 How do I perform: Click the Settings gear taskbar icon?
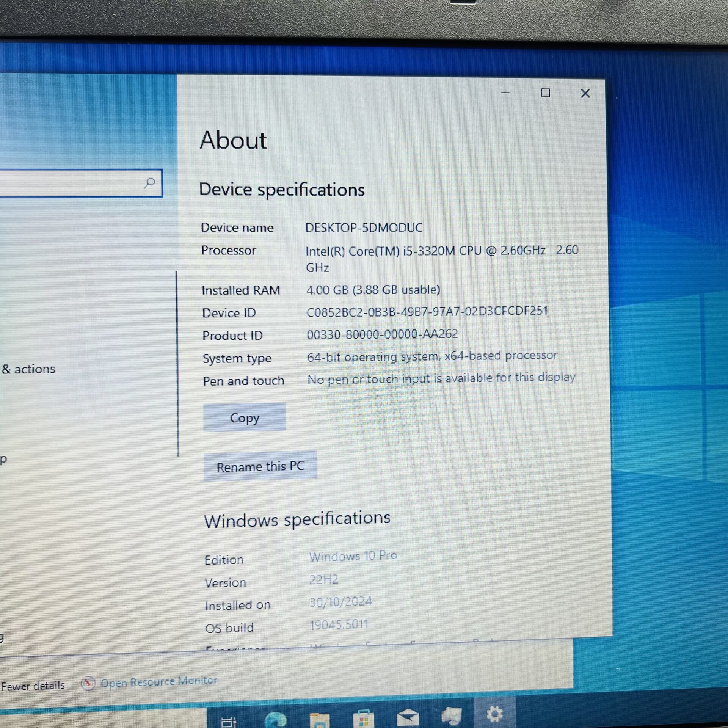(x=494, y=714)
